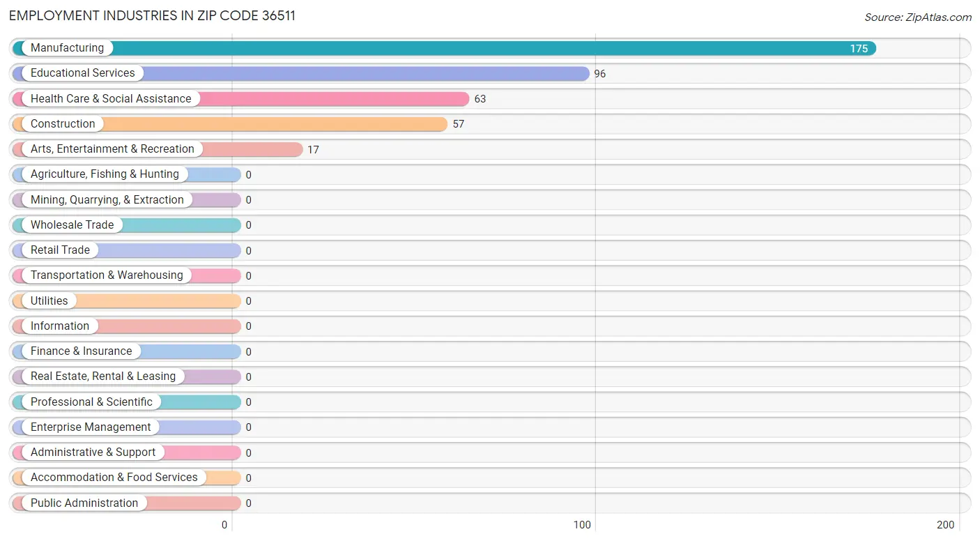
Task: Click Arts, Entertainment & Recreation label
Action: pyautogui.click(x=112, y=149)
